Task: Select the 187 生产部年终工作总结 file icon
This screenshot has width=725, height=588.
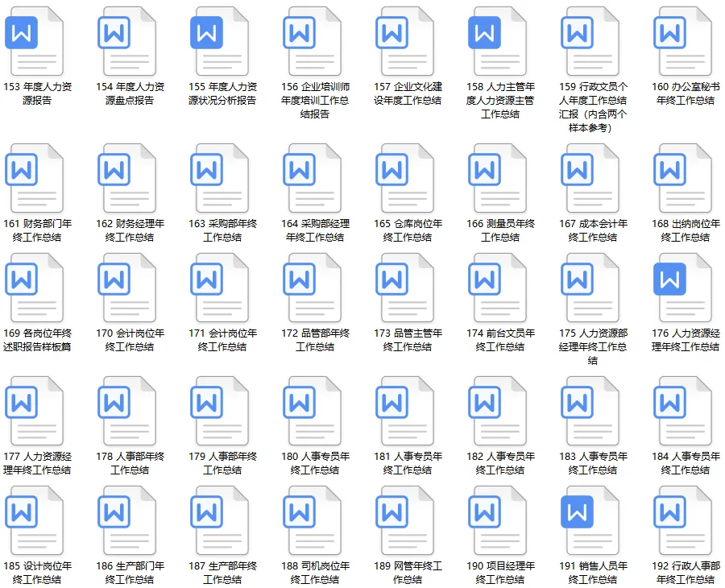Action: (x=220, y=520)
